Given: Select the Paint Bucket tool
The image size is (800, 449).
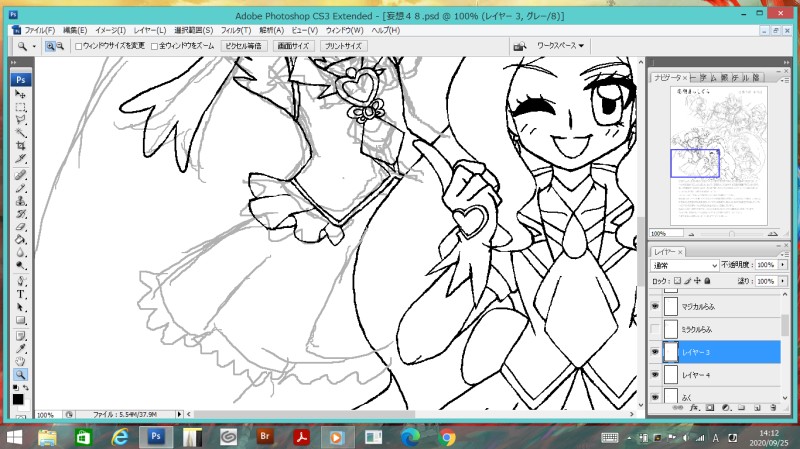Looking at the screenshot, I should point(20,239).
